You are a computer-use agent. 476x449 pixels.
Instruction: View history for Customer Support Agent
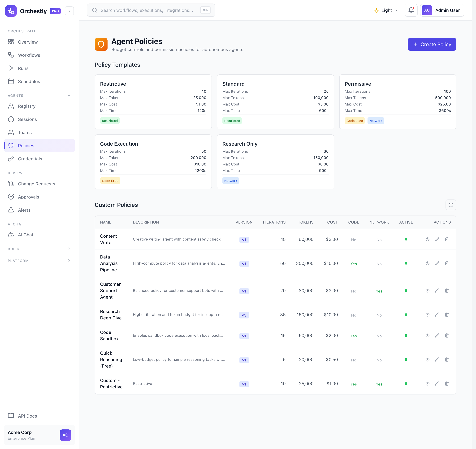pos(427,291)
